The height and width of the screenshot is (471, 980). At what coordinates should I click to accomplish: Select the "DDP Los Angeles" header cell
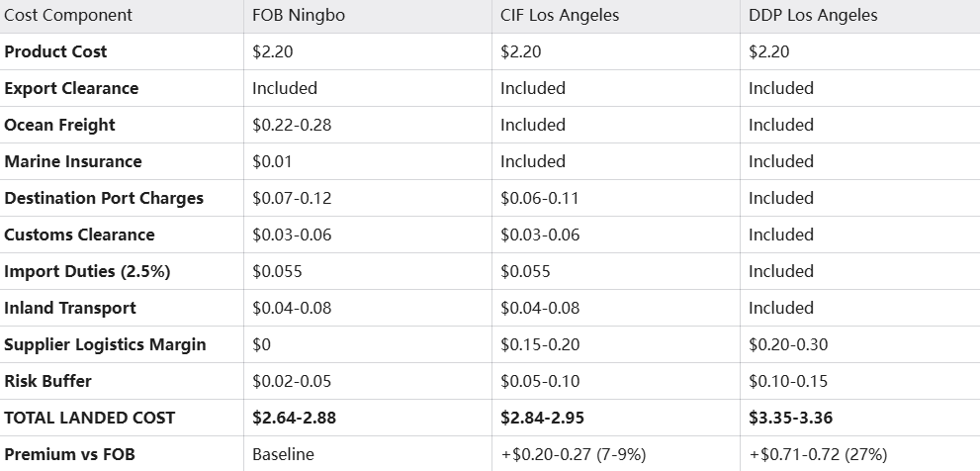813,16
